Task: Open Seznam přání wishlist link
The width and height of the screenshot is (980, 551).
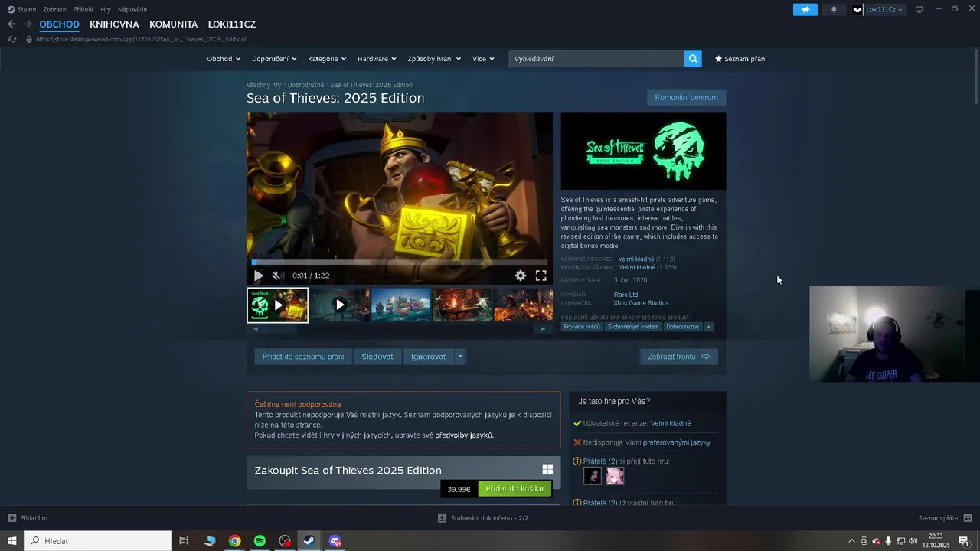Action: 740,59
